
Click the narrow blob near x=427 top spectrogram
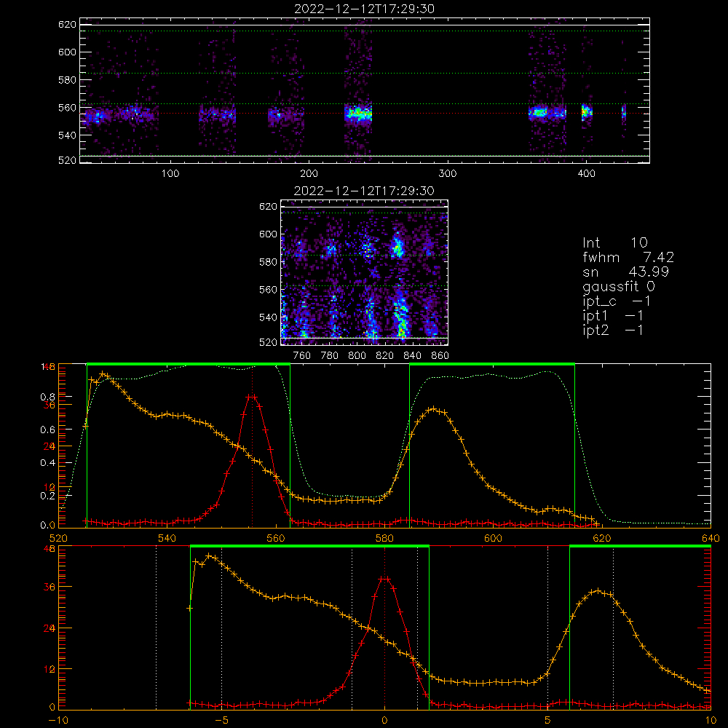pos(624,113)
